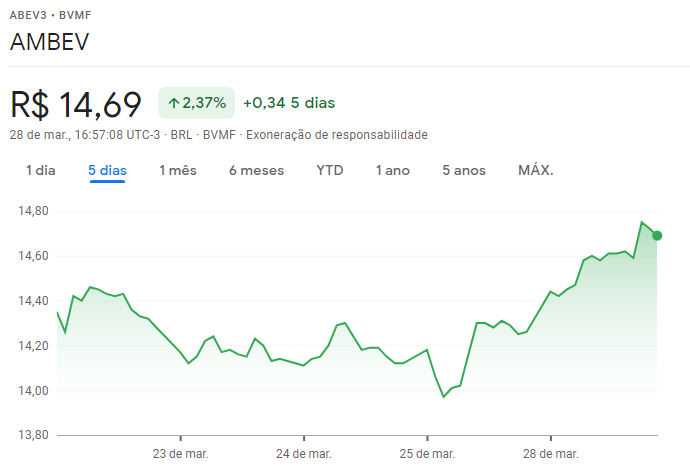
Task: Click the R$ 14,69 price value
Action: tap(76, 105)
